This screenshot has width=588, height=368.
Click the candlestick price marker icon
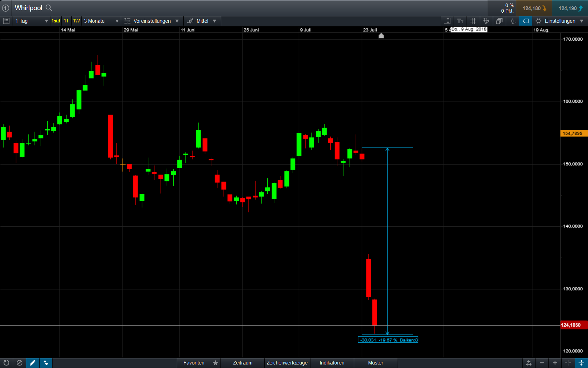[512, 21]
